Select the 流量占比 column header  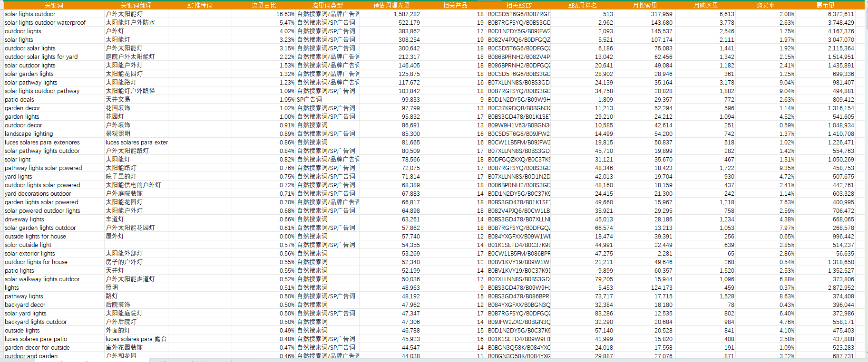coord(263,5)
